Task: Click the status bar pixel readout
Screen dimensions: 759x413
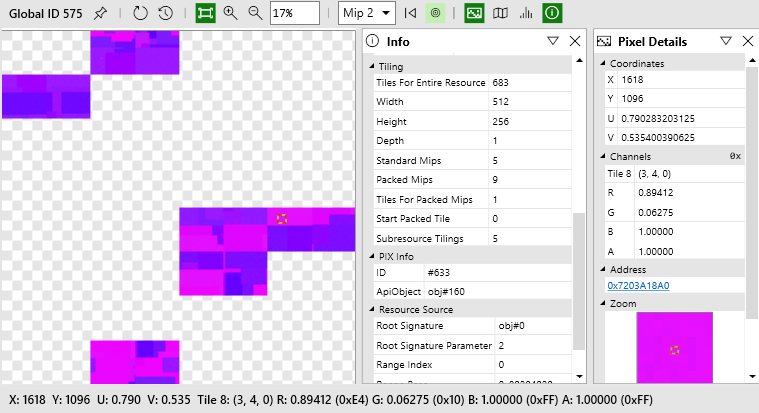Action: (x=331, y=400)
